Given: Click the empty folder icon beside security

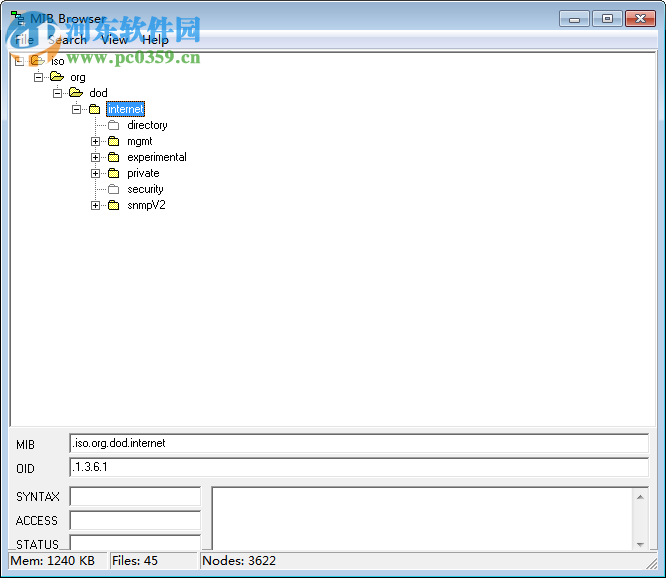Looking at the screenshot, I should coord(113,189).
